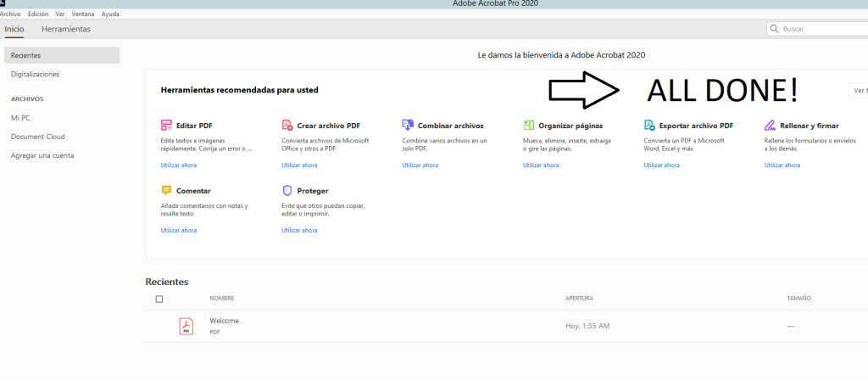Click Utilizar ahora under Editar PDF
The height and width of the screenshot is (381, 868).
pyautogui.click(x=179, y=165)
